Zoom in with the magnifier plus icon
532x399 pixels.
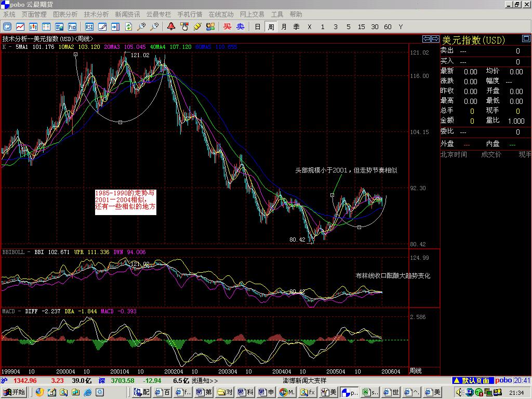pyautogui.click(x=141, y=26)
